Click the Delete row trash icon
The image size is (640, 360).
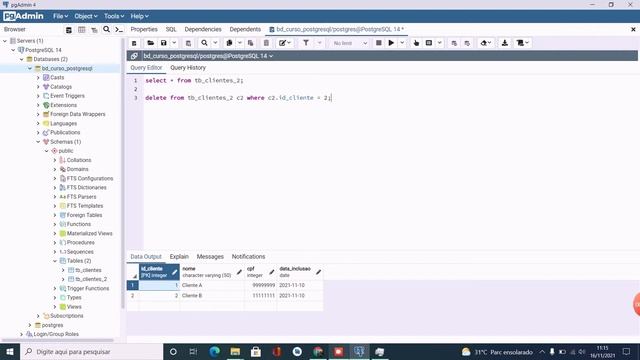click(x=266, y=43)
